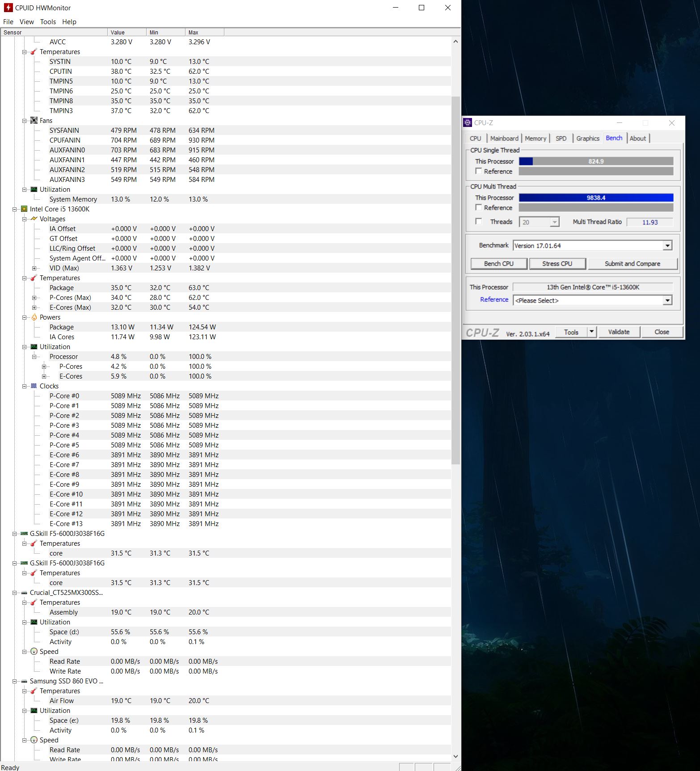Click the thermometer icon above CPU Package temperature

point(34,278)
